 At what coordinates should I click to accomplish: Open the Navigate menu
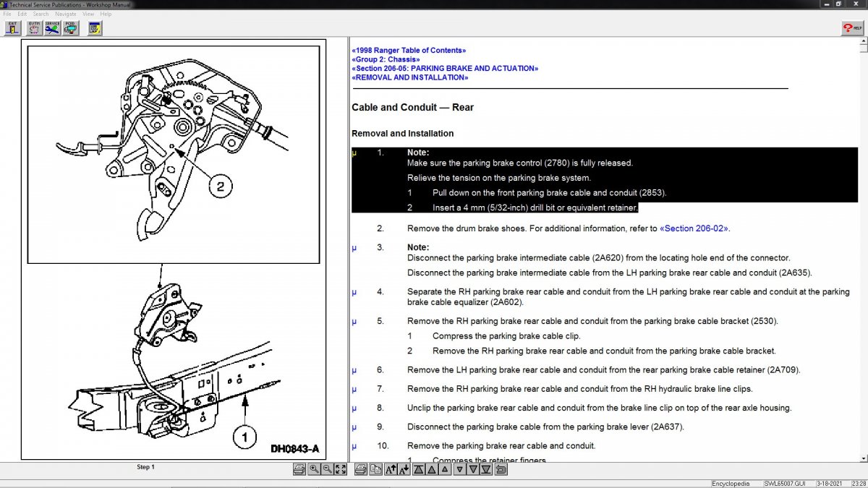[65, 14]
